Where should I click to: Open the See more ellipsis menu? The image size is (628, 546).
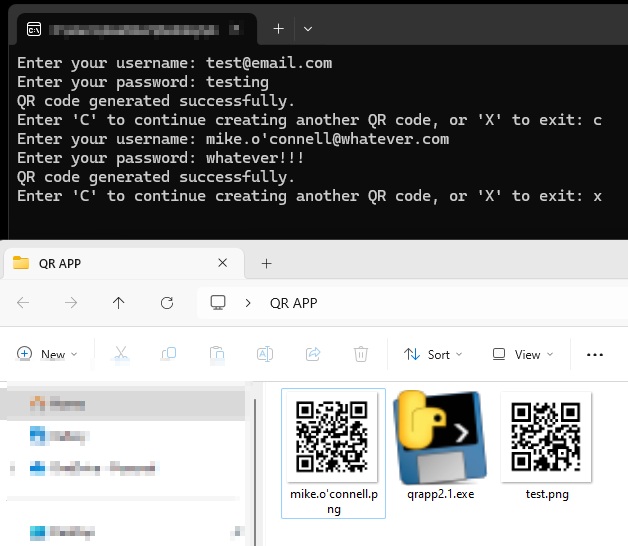[x=595, y=355]
